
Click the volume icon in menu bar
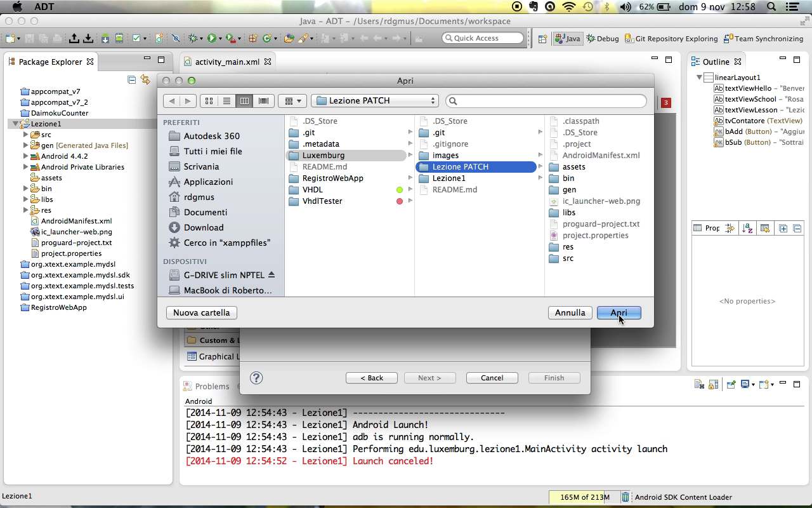[625, 7]
